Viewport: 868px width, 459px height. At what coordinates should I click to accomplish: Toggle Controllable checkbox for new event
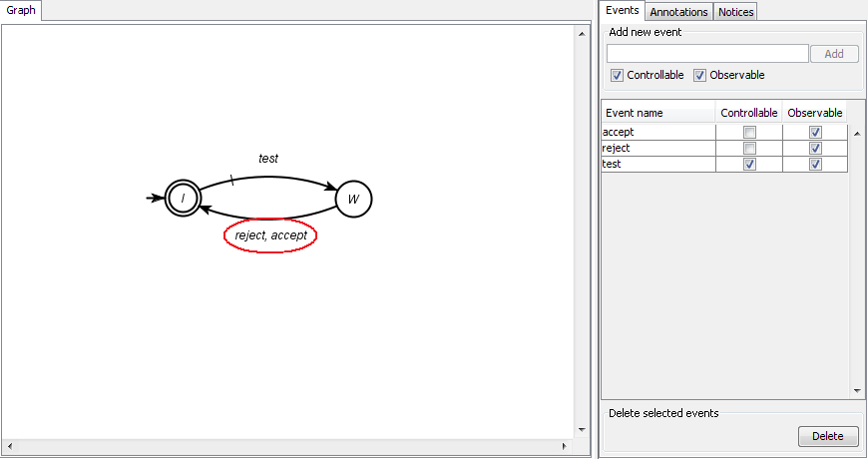click(618, 75)
